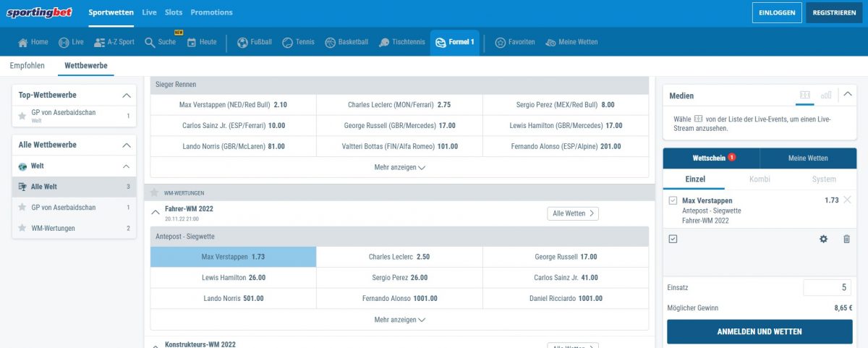868x348 pixels.
Task: Click ANMELDEN UND WETTEN button
Action: 759,331
